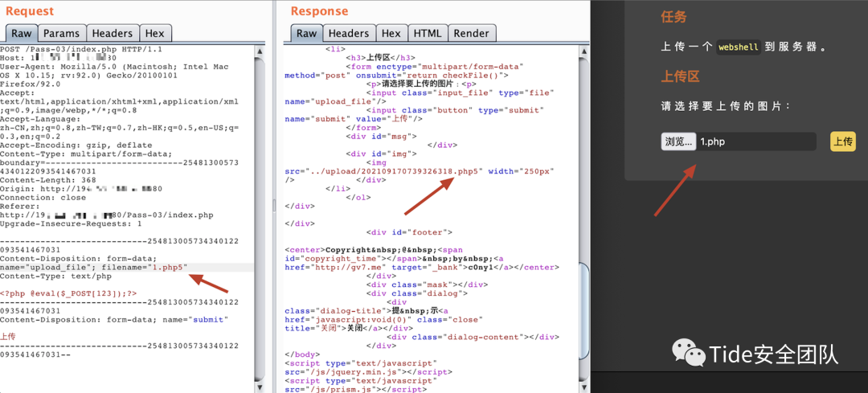868x393 pixels.
Task: Click the 1.php selected file field
Action: point(756,141)
